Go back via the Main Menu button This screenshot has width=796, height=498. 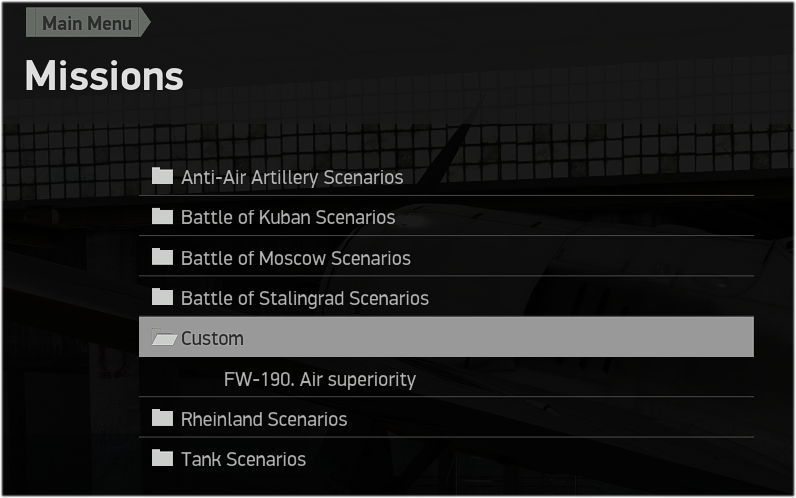86,23
